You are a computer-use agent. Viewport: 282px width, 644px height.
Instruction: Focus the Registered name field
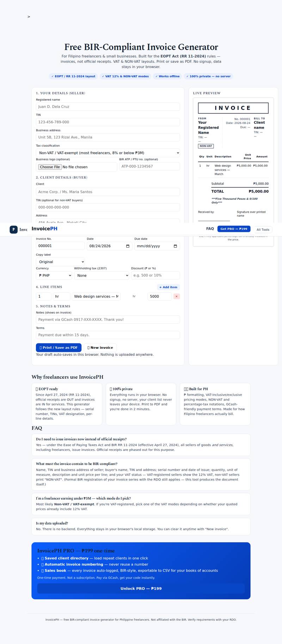[x=108, y=106]
